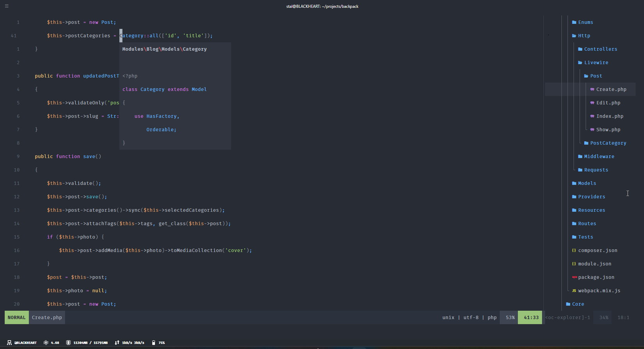Open Edit.php from the Post folder

pos(608,103)
